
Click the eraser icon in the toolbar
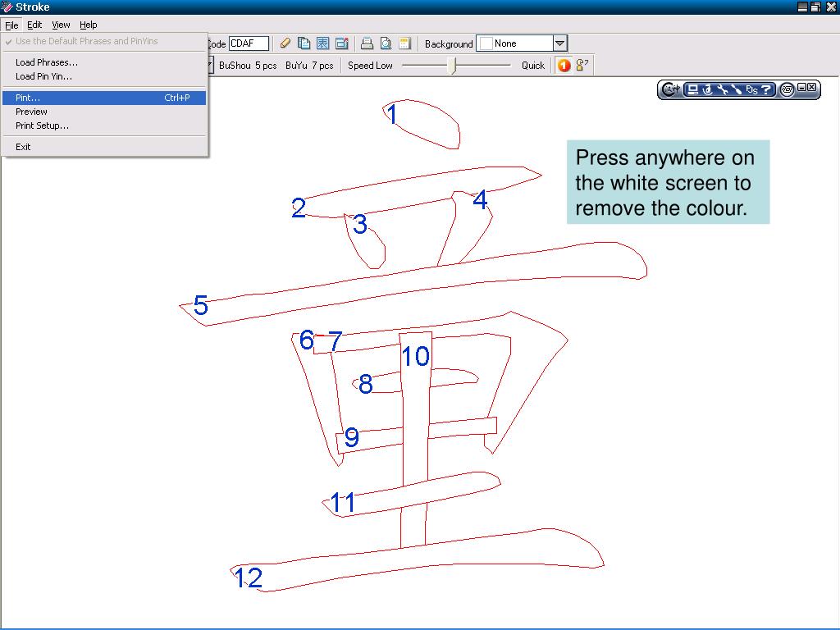pyautogui.click(x=285, y=43)
